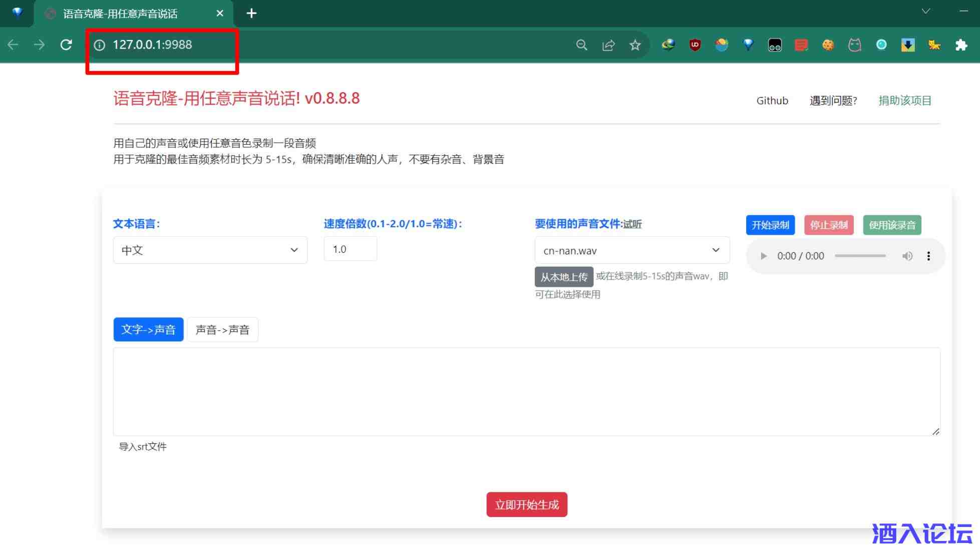Image resolution: width=980 pixels, height=551 pixels.
Task: Open the Github link
Action: pos(772,101)
